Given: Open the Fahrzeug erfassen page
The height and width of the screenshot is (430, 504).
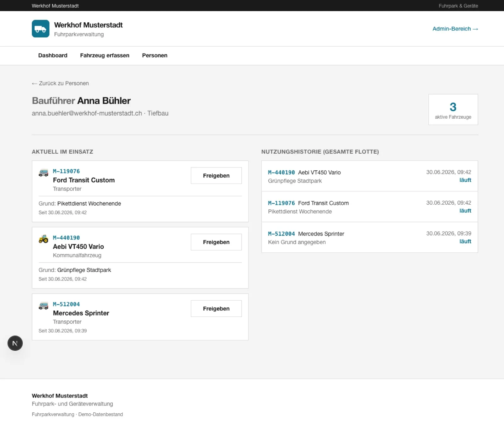Looking at the screenshot, I should (x=105, y=55).
